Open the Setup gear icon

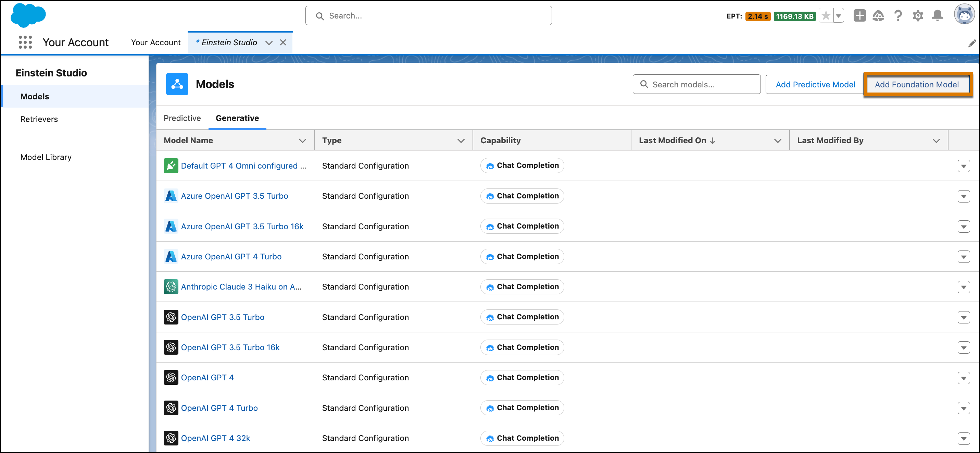(918, 16)
